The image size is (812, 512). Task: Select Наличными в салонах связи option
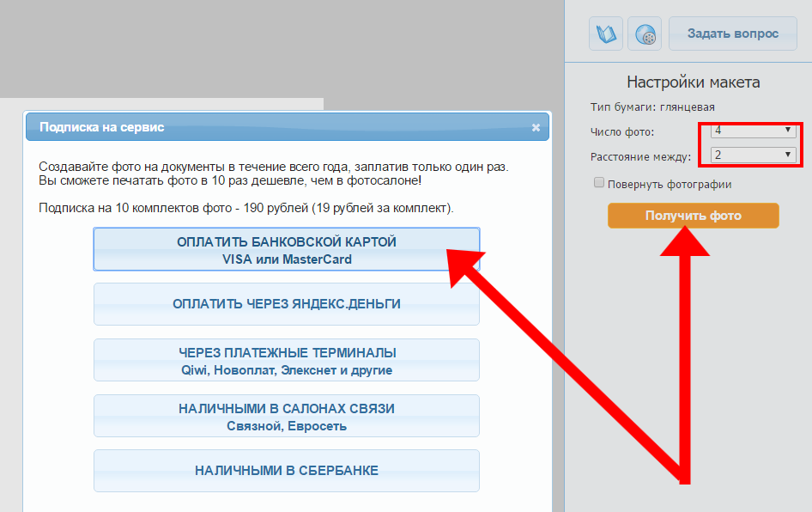coord(286,416)
